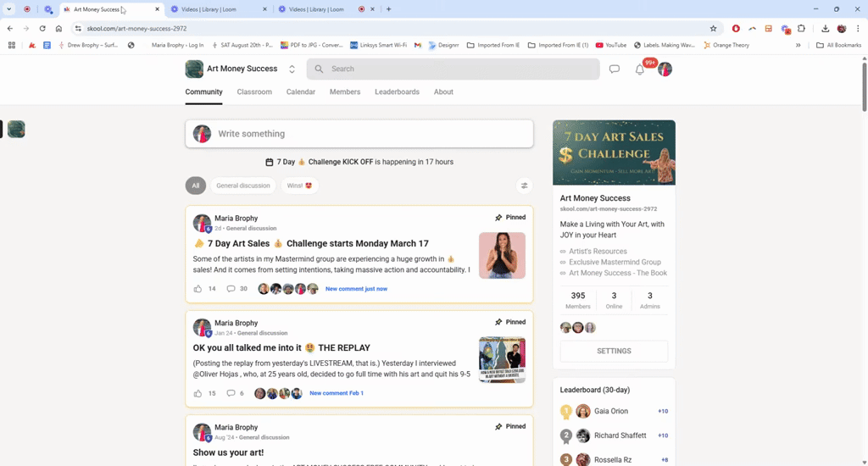Viewport: 868px width, 466px height.
Task: Open the About tab
Action: 443,92
